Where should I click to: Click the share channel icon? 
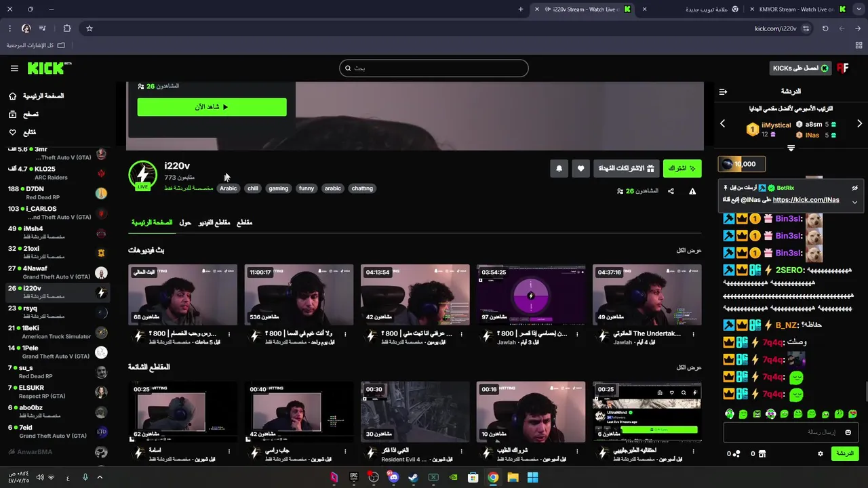[x=671, y=191]
